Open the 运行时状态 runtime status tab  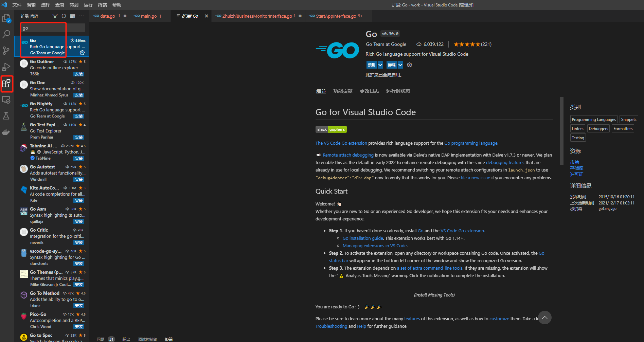pyautogui.click(x=398, y=91)
